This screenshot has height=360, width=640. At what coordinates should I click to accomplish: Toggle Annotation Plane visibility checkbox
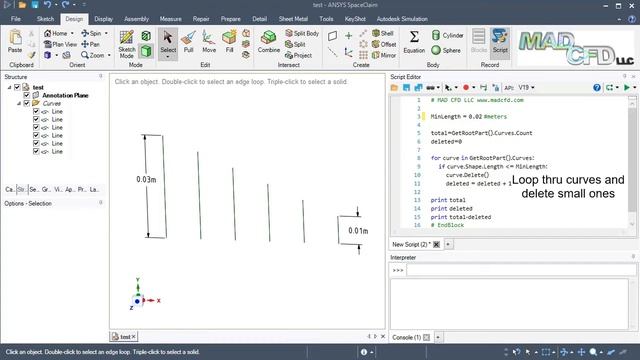(x=27, y=95)
